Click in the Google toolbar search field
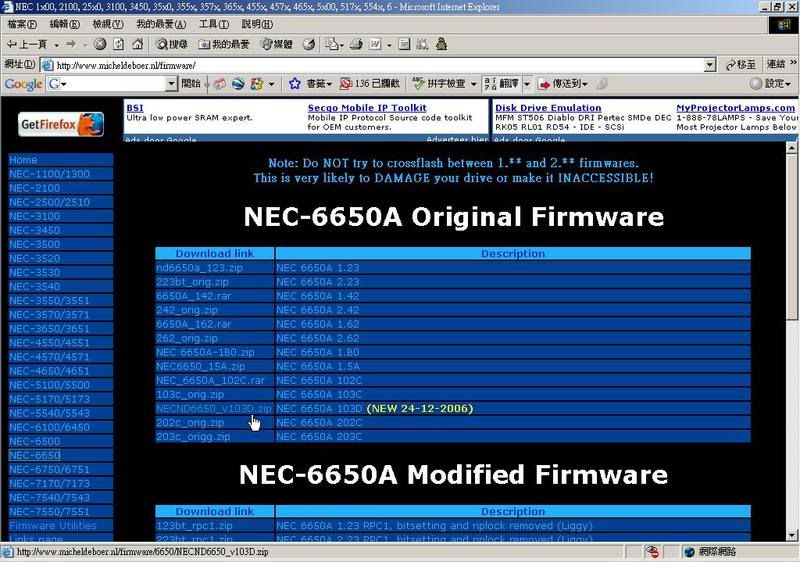The image size is (800, 562). point(112,84)
